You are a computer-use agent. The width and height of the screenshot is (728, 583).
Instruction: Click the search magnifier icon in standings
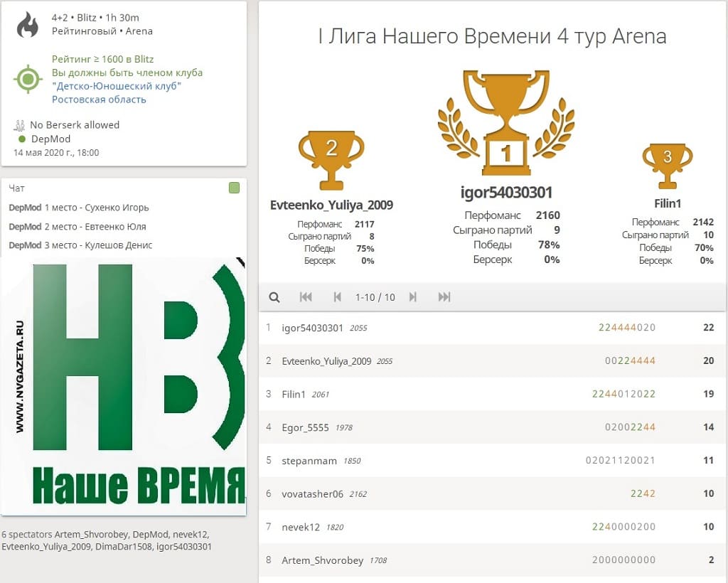click(x=274, y=297)
